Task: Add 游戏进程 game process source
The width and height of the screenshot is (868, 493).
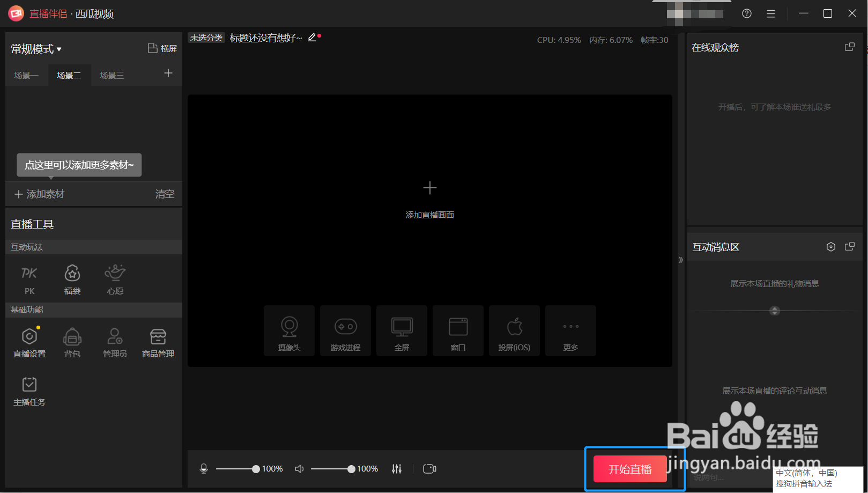Action: coord(346,331)
